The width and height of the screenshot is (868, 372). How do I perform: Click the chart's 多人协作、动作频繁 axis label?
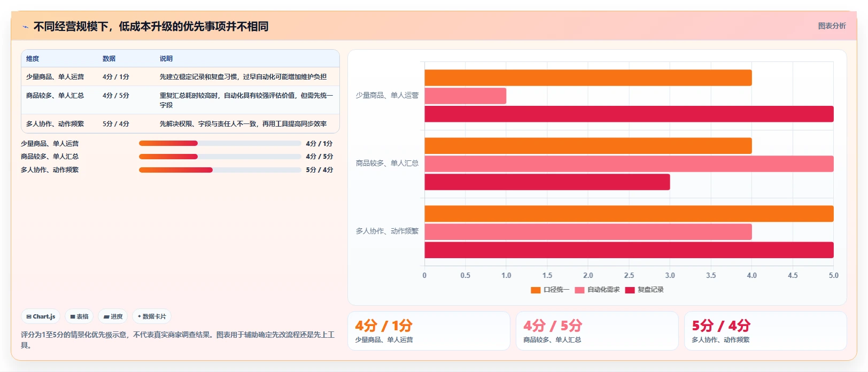(x=387, y=231)
